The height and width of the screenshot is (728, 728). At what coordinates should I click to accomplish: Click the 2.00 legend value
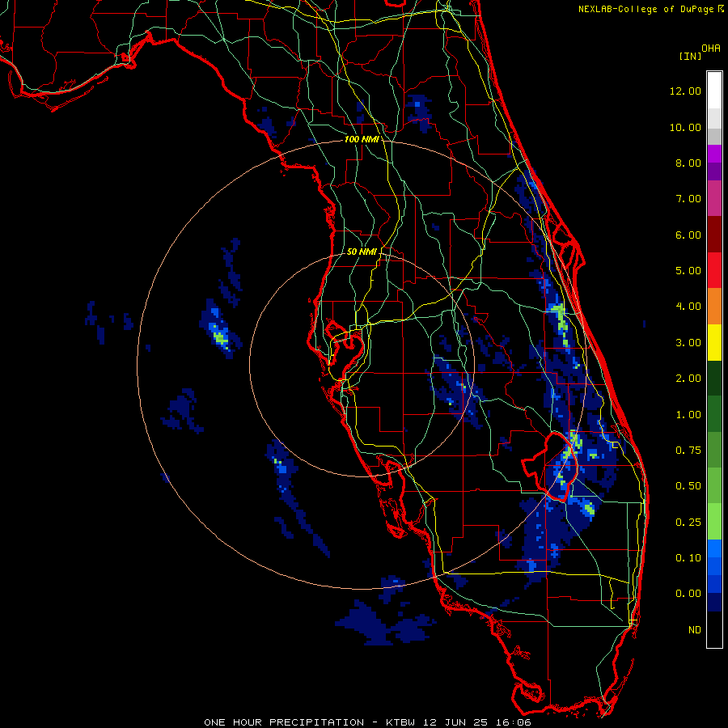[x=688, y=379]
